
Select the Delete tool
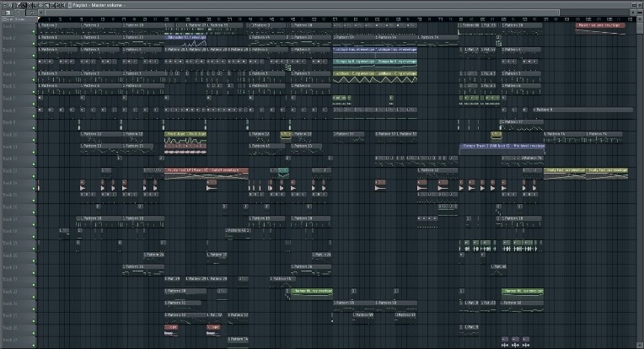(x=30, y=5)
